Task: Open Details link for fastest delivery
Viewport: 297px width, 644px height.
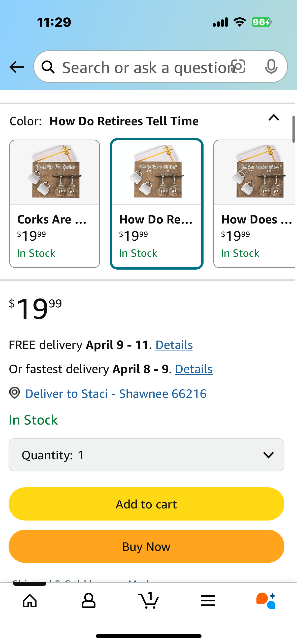Action: click(194, 369)
